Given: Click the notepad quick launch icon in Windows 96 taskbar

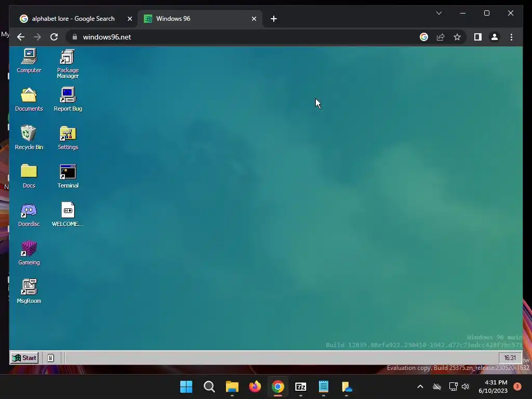Looking at the screenshot, I should tap(50, 358).
